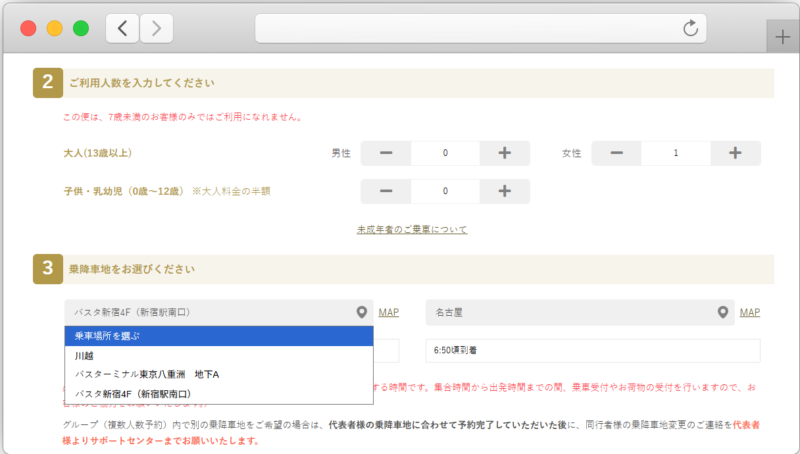Select バスタ新宿4F（新宿駅南口）in the list
Screen dimensions: 800x454
pos(219,394)
